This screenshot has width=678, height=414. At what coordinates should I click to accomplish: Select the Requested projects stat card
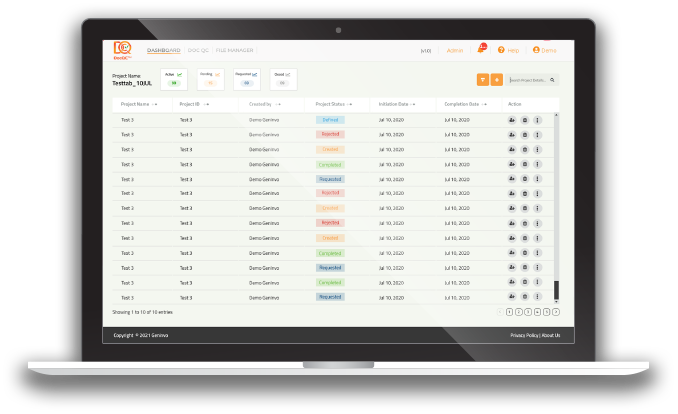[247, 79]
